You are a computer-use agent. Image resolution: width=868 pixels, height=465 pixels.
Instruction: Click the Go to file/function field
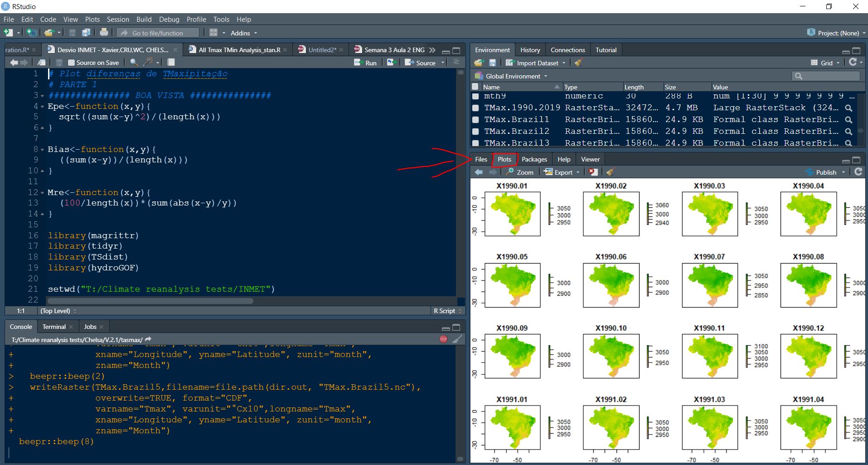(158, 33)
